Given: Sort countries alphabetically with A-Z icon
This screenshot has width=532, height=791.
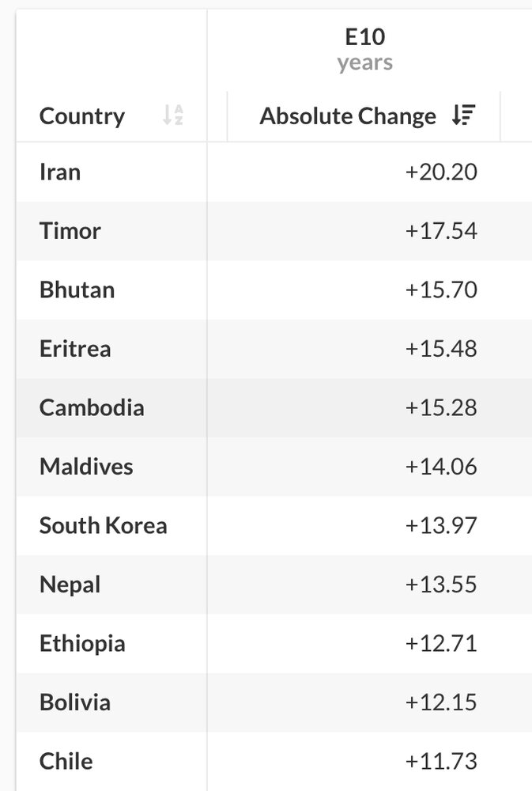Looking at the screenshot, I should tap(172, 115).
